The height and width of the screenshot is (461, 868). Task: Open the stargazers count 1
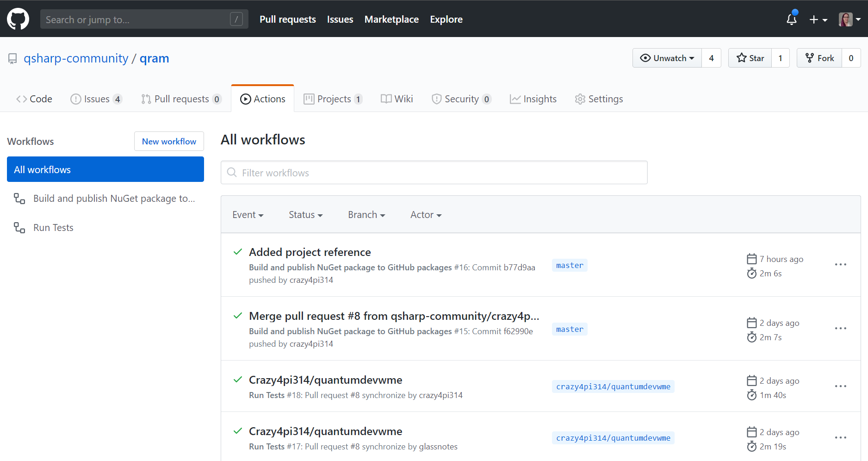(x=780, y=58)
